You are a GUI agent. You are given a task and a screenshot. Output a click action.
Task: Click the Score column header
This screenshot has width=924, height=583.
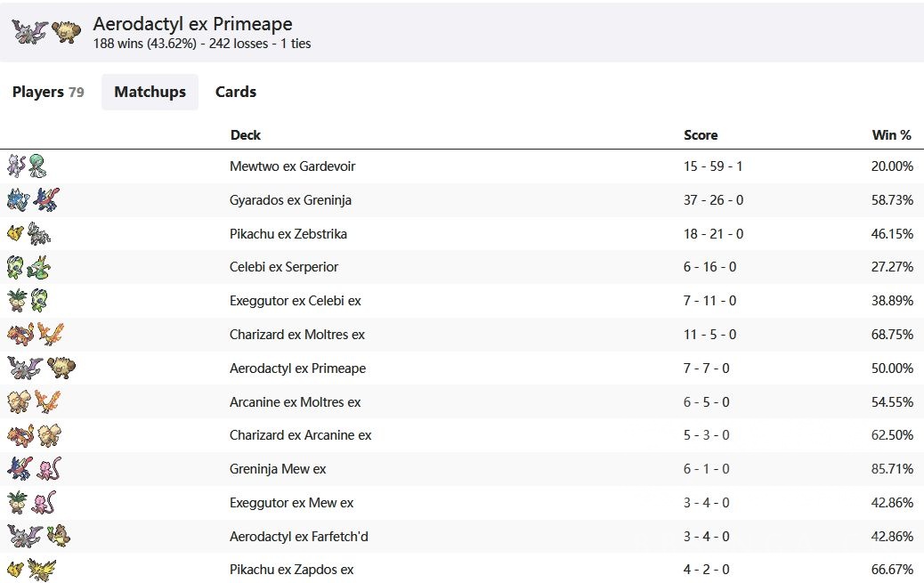point(701,135)
